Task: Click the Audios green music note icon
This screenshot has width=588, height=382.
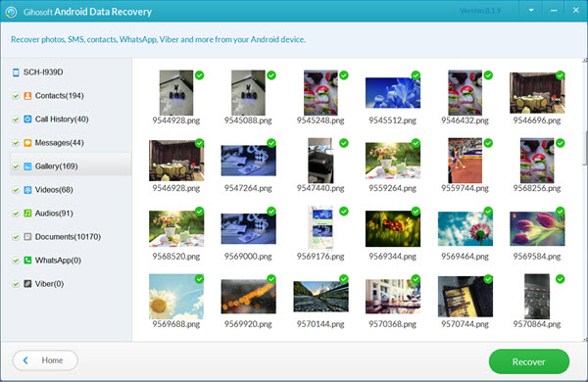Action: [27, 214]
